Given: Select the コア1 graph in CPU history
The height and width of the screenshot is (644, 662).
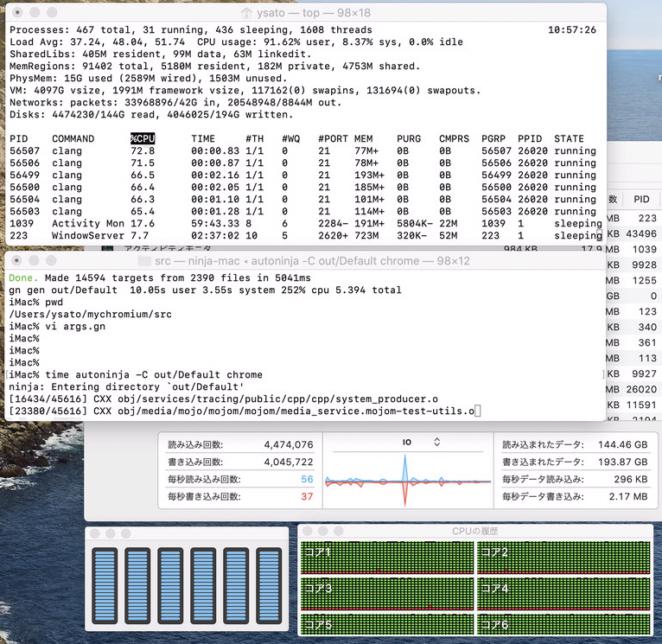Looking at the screenshot, I should 385,558.
